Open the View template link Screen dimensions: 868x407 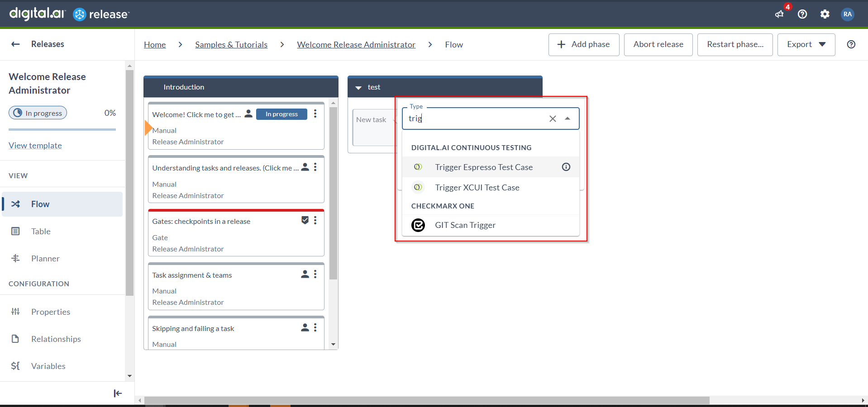click(x=35, y=145)
